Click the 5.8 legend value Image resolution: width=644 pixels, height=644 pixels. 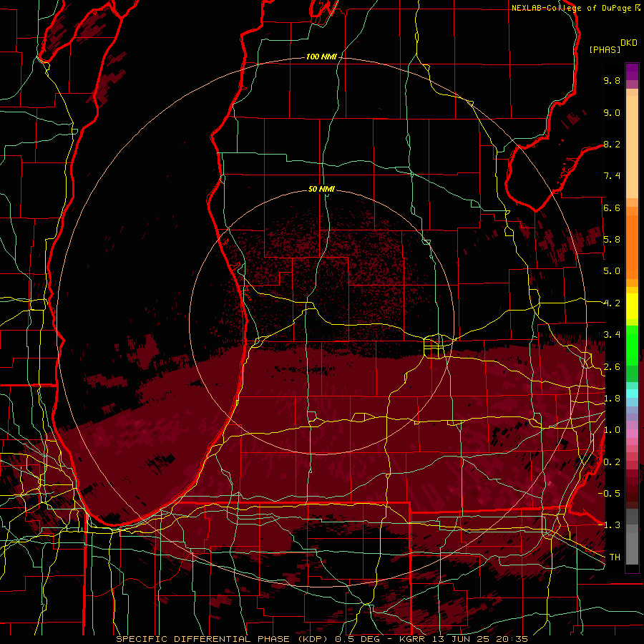(612, 240)
